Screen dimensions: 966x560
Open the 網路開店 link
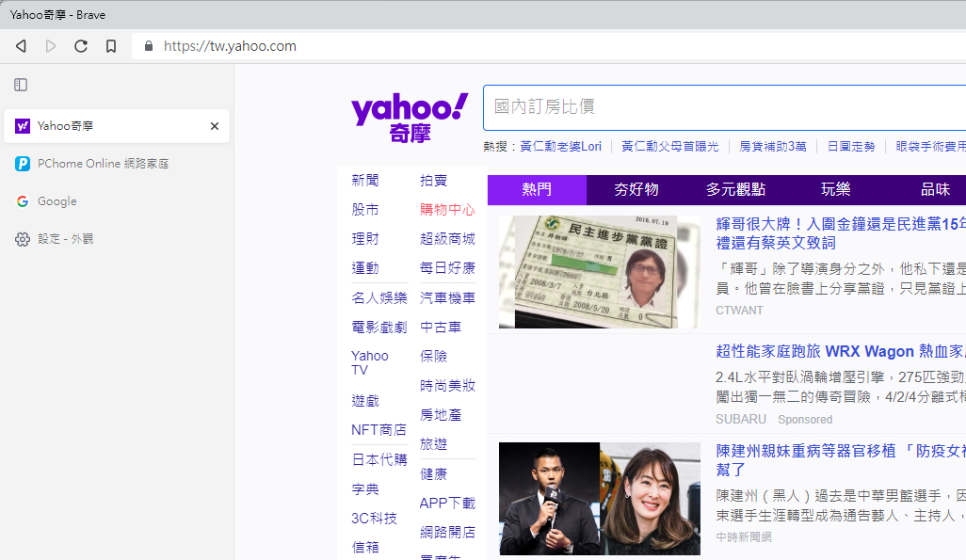point(448,533)
